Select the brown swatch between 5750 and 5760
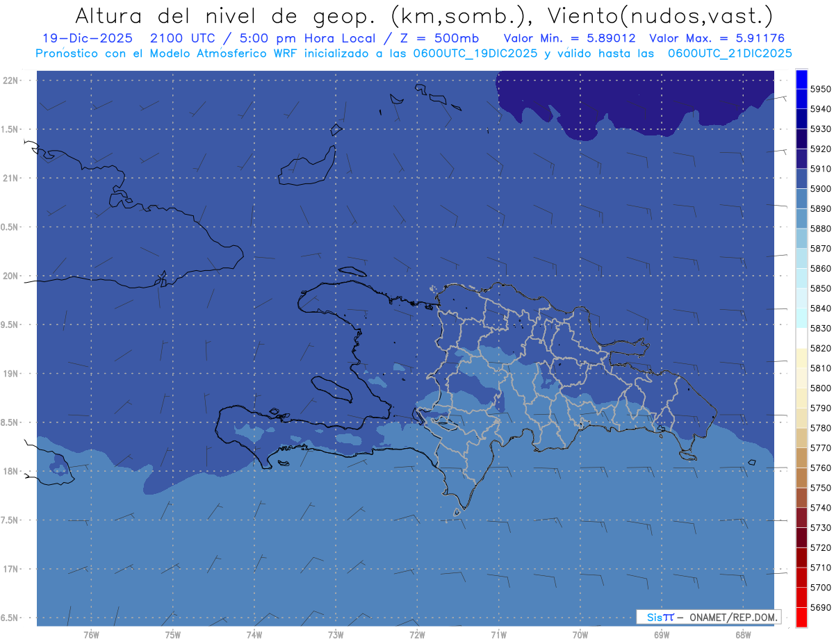 tap(801, 477)
